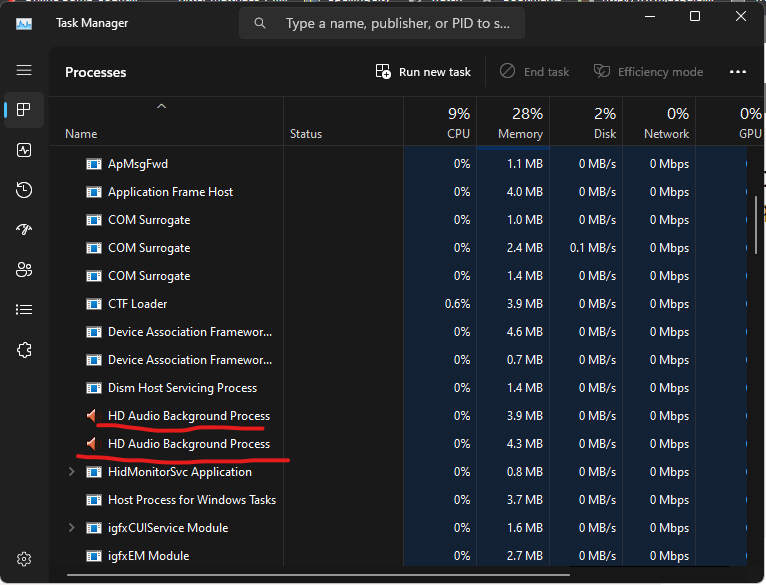
Task: Click Run new task button
Action: click(x=423, y=72)
